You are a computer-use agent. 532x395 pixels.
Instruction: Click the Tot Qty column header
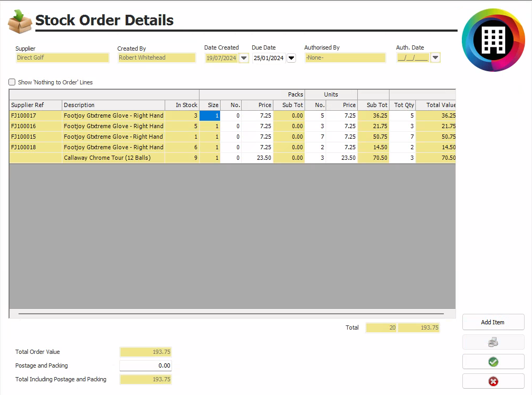point(403,105)
